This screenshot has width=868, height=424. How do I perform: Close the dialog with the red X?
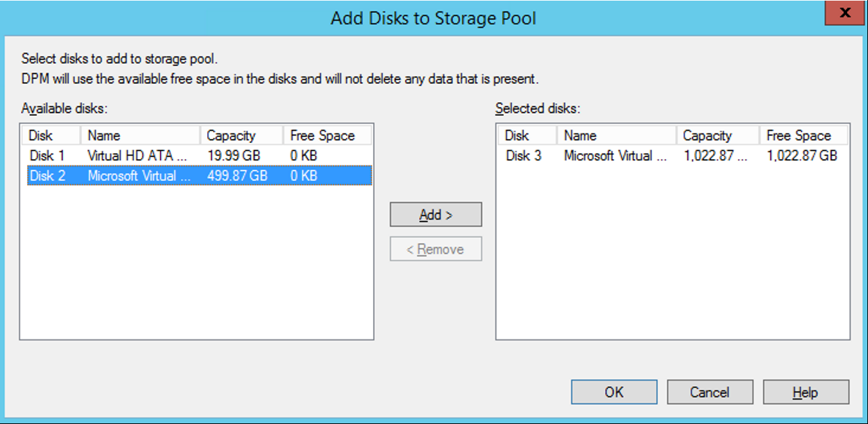pos(844,13)
